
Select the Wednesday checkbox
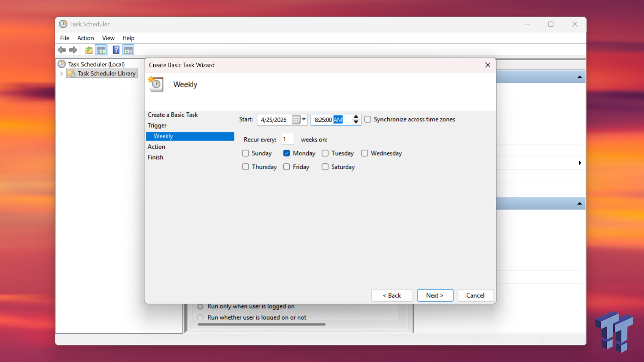coord(365,153)
